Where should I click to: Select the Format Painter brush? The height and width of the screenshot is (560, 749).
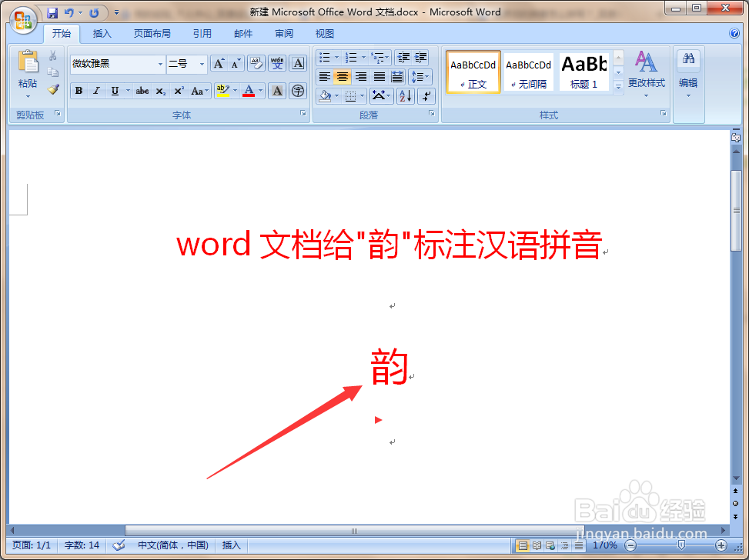[53, 89]
